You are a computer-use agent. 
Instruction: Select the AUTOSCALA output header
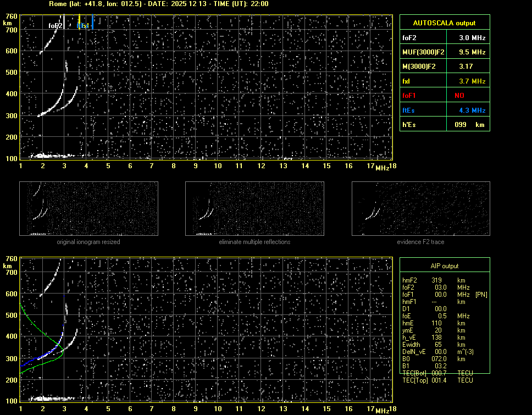click(444, 23)
